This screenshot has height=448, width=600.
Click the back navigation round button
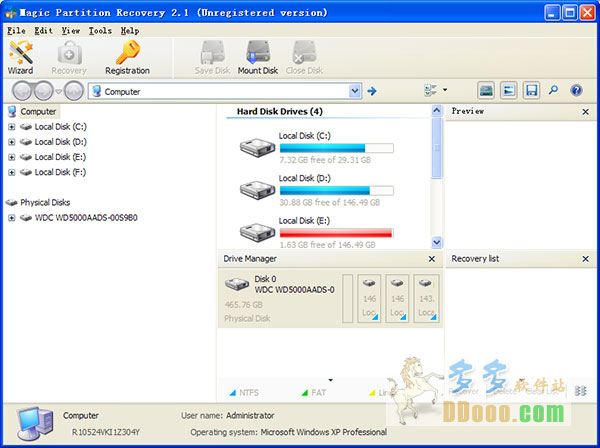22,91
